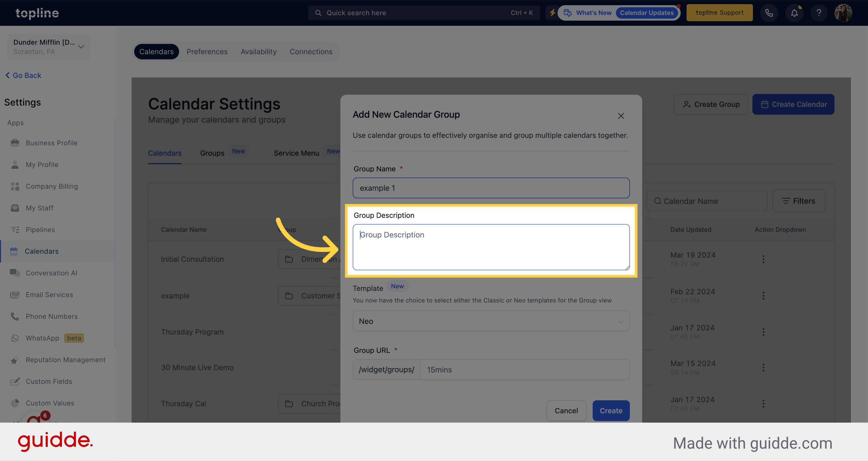Click the topline logo
The width and height of the screenshot is (868, 461).
pyautogui.click(x=37, y=13)
